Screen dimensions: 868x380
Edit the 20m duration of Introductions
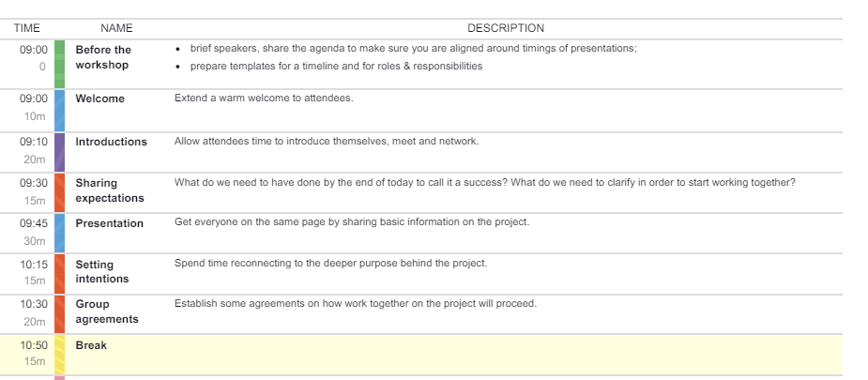(35, 160)
